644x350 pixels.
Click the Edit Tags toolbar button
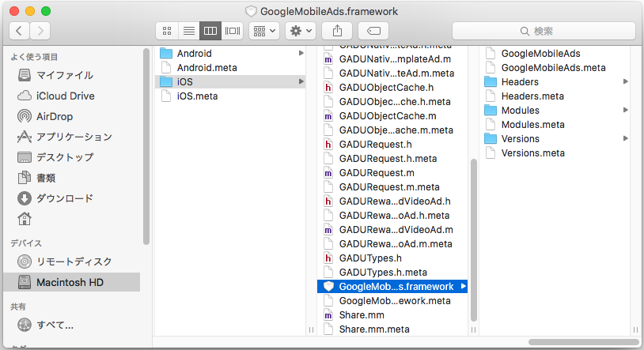click(x=373, y=31)
